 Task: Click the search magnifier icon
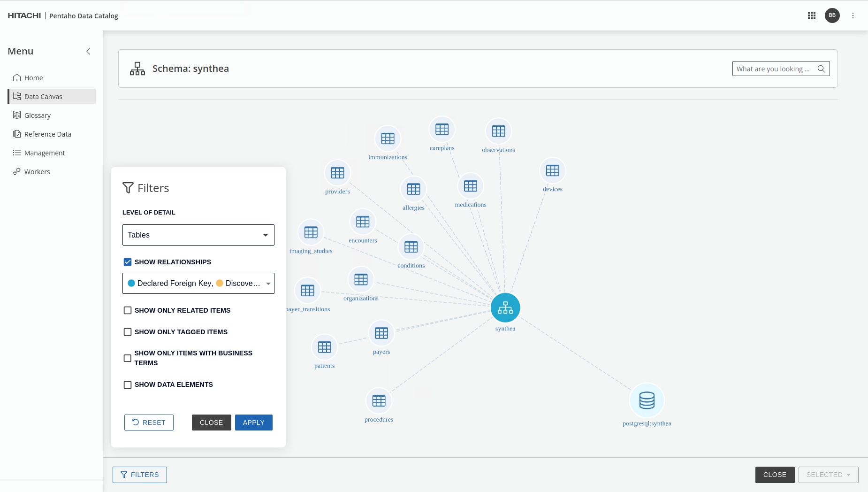tap(821, 69)
